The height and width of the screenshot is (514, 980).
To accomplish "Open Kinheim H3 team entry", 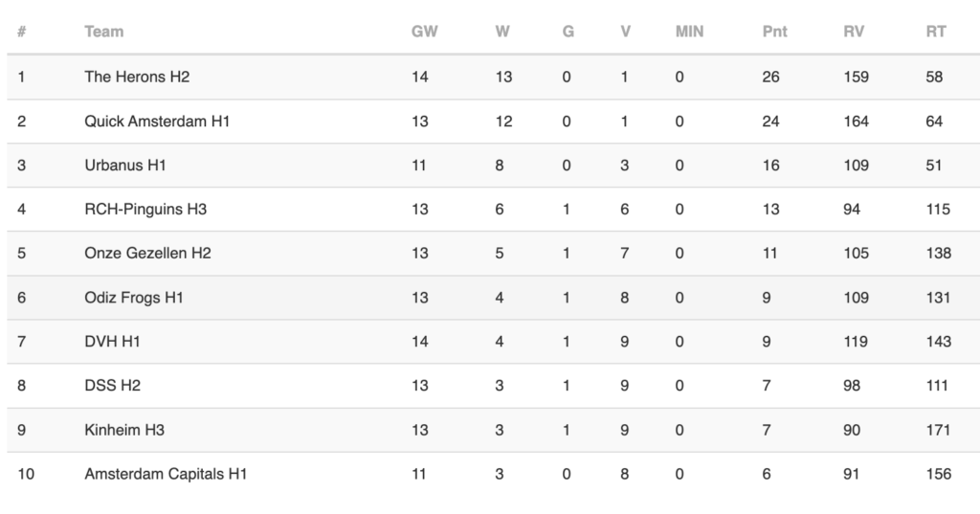I will tap(124, 430).
